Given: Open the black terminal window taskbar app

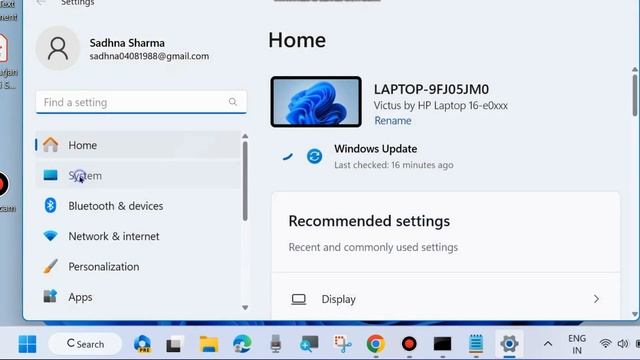Looking at the screenshot, I should pyautogui.click(x=442, y=344).
